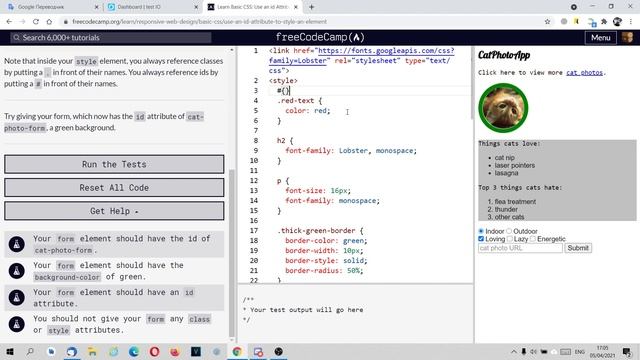Uncheck the Loving checkbox

coord(481,239)
